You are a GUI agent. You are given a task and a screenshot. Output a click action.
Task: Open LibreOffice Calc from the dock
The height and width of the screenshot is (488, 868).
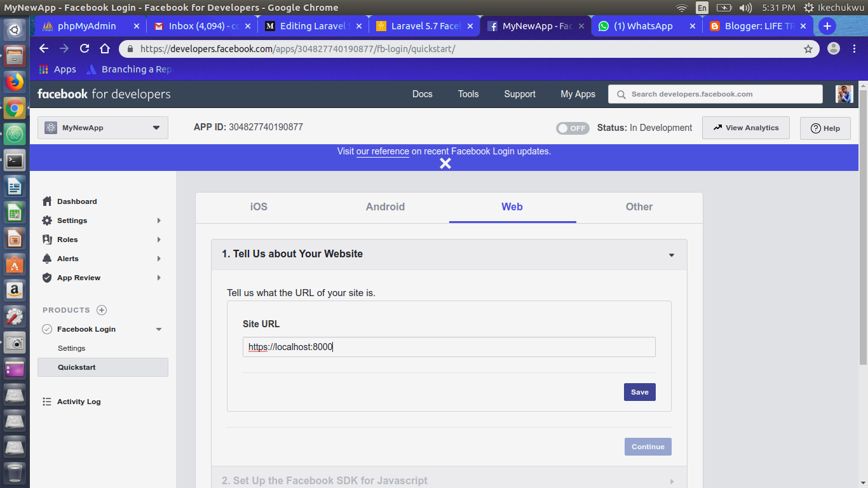pos(15,212)
